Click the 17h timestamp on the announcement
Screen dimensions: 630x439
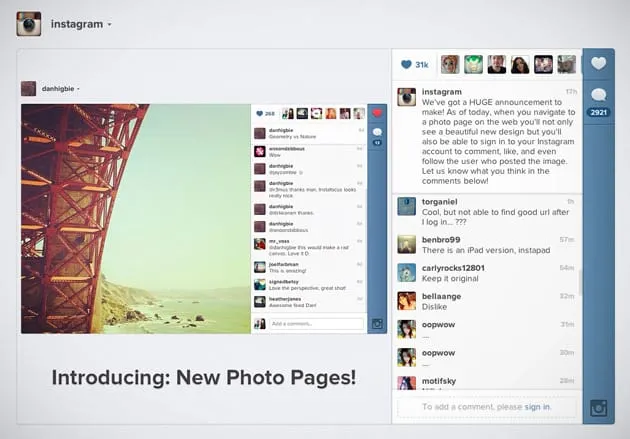click(571, 92)
